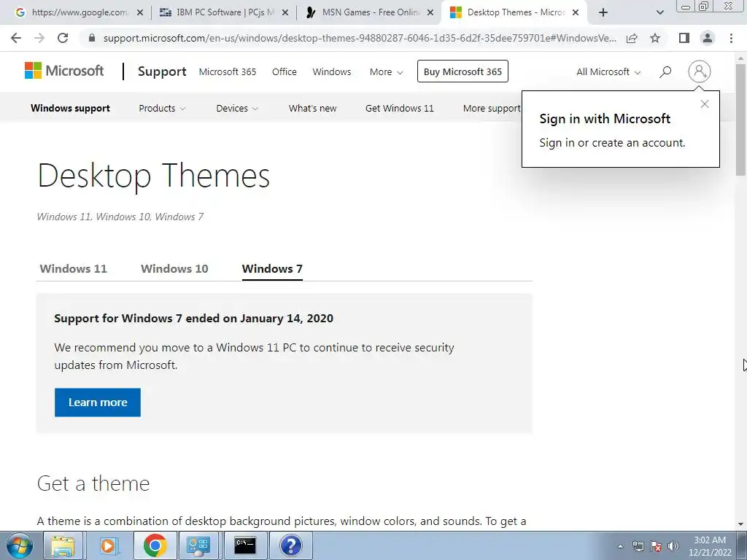747x560 pixels.
Task: Click Buy Microsoft 365 button
Action: click(462, 71)
